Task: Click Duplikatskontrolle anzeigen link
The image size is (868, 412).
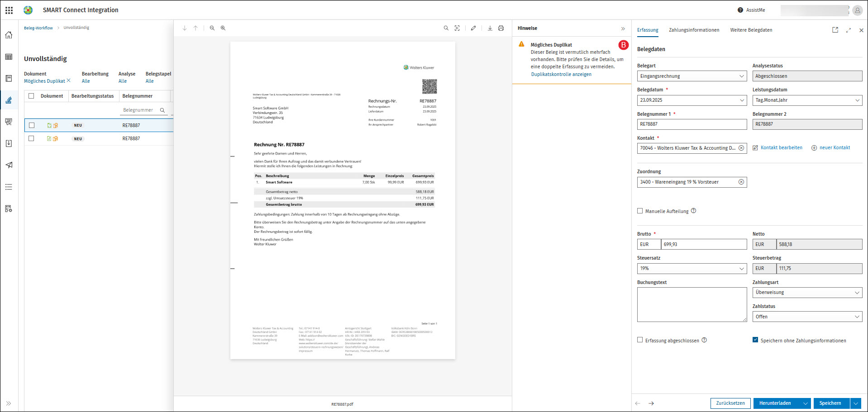Action: [561, 74]
